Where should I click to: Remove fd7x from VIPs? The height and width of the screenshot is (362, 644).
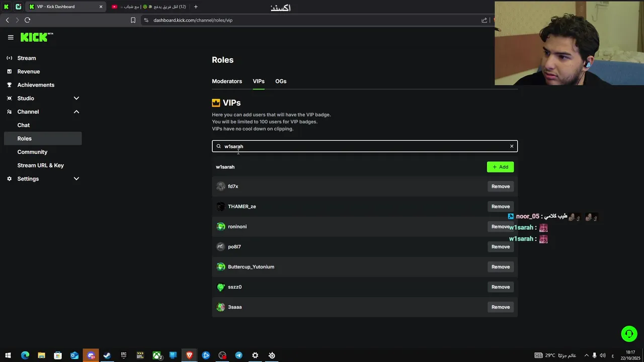[501, 187]
